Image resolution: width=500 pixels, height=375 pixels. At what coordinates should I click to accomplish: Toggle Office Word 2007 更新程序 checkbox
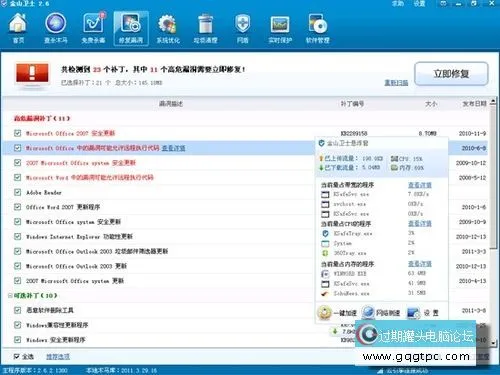[17, 207]
